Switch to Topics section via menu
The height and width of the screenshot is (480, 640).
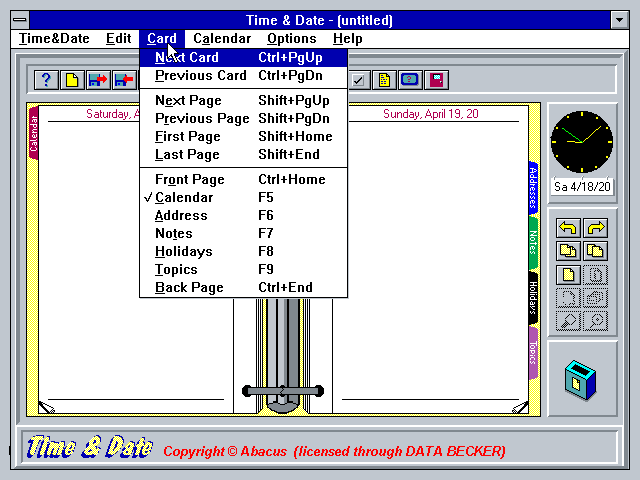243,269
